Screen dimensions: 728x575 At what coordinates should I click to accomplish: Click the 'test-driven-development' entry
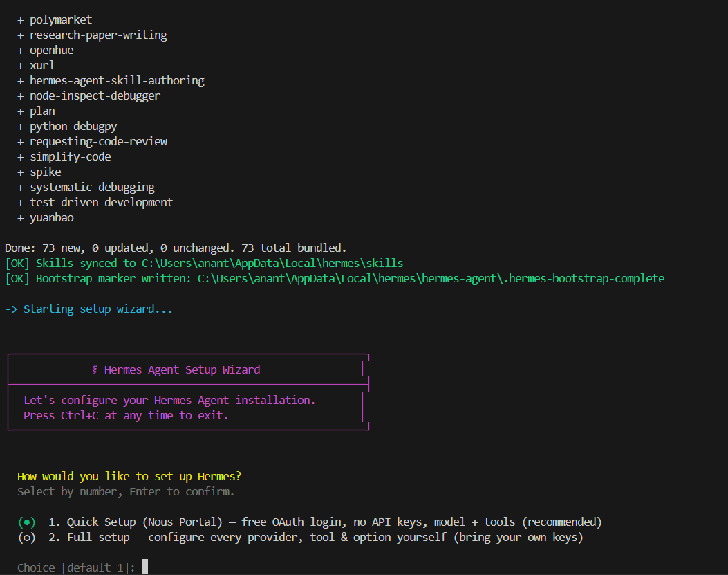tap(101, 202)
